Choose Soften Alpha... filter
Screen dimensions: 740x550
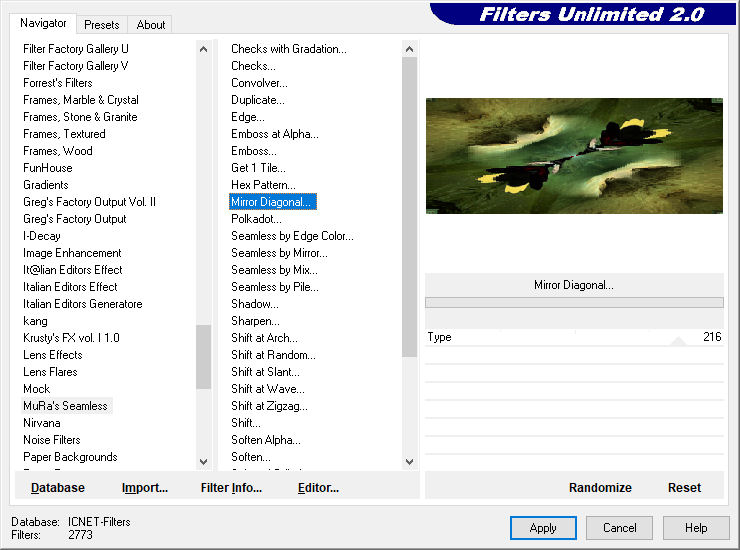[x=266, y=440]
